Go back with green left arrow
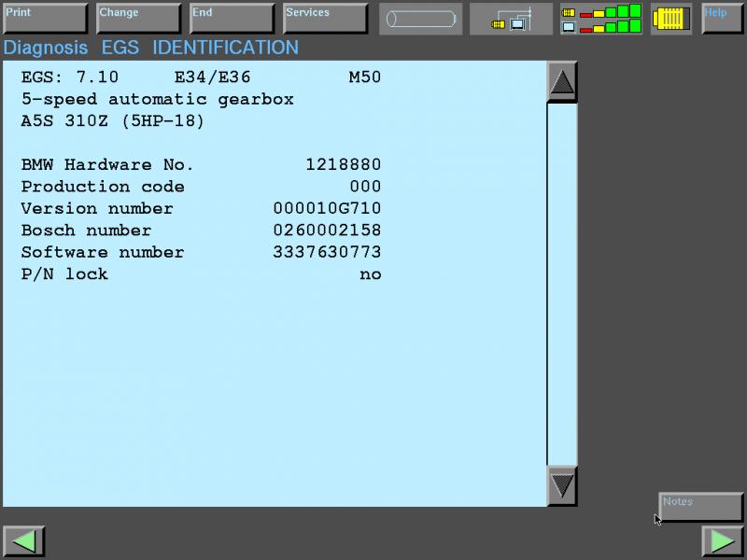This screenshot has height=560, width=747. (24, 541)
